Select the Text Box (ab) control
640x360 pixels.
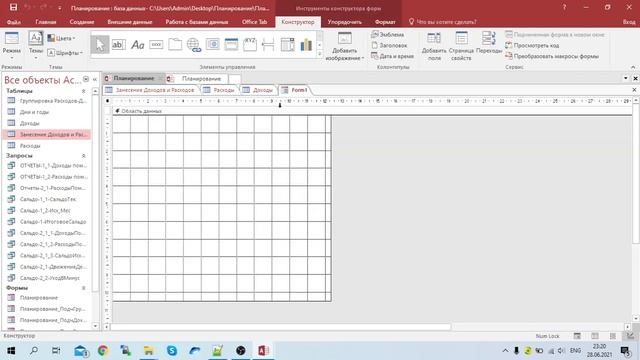[118, 44]
